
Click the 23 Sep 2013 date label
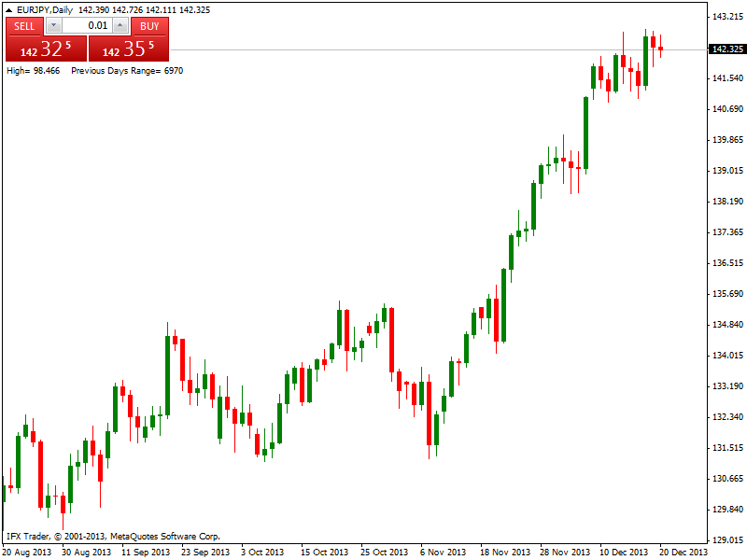(x=205, y=553)
